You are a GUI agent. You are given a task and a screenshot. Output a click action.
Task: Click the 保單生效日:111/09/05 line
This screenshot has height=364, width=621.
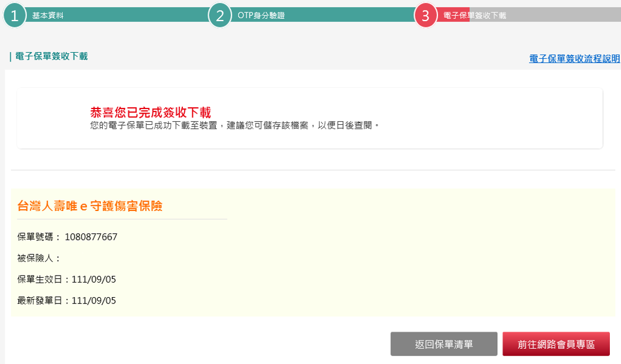tap(66, 279)
